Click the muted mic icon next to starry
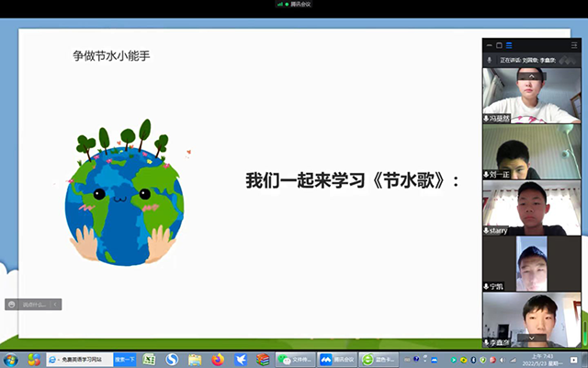This screenshot has width=588, height=368. click(x=486, y=231)
